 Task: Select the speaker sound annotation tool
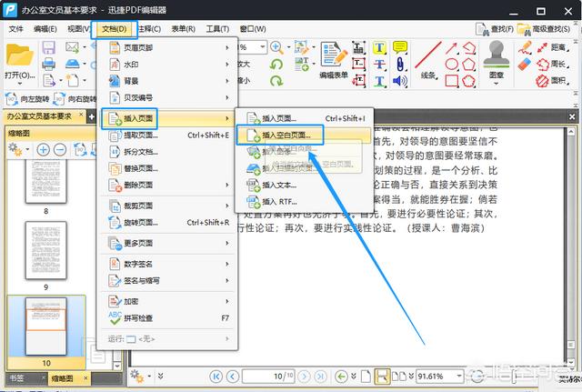tap(400, 81)
